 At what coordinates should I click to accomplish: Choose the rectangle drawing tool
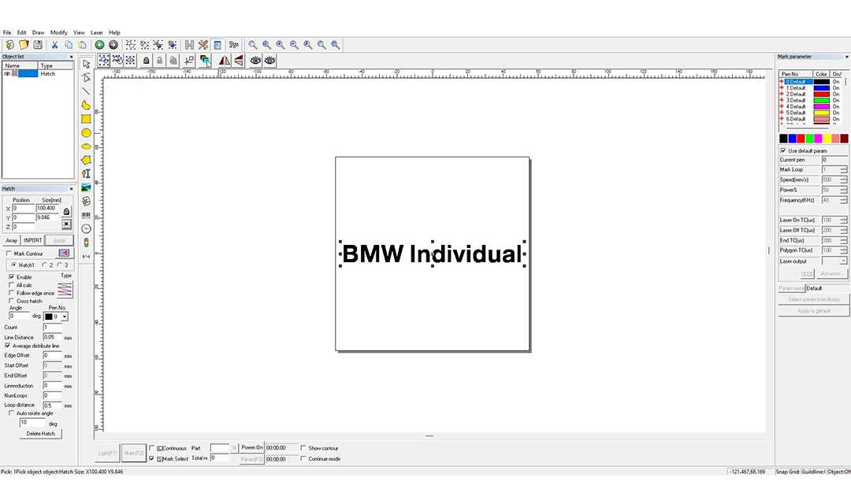coord(87,119)
